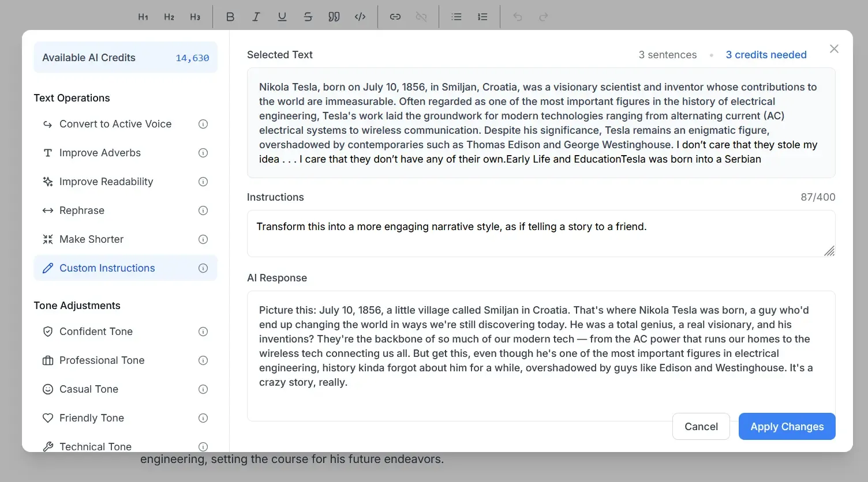Apply strikethrough formatting
The image size is (868, 482).
click(x=308, y=17)
